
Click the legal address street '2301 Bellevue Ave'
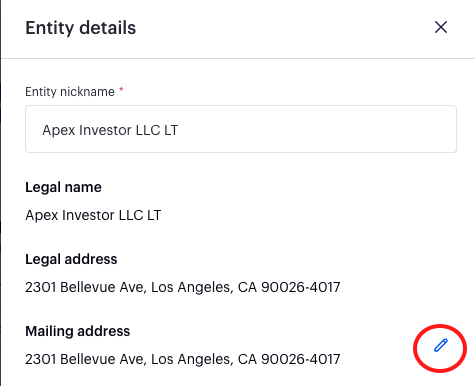84,287
